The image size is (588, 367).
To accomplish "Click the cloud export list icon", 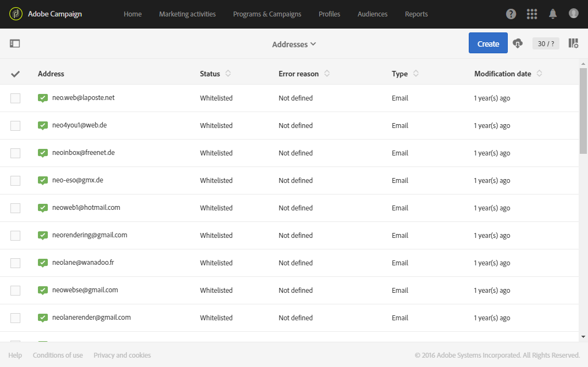I will coord(518,43).
